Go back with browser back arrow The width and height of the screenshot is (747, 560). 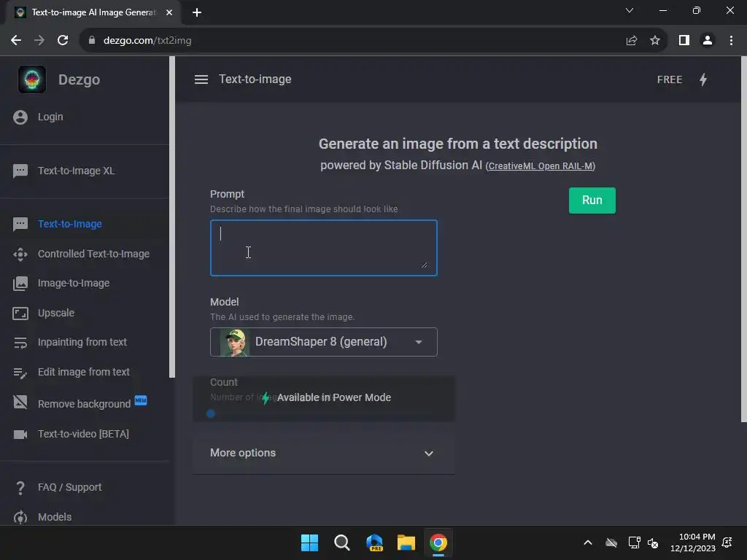point(16,41)
